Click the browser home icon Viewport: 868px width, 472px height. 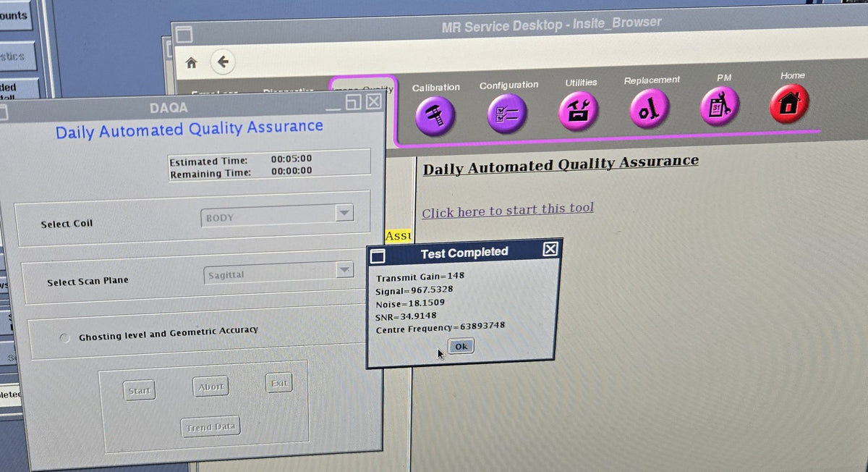(x=191, y=62)
